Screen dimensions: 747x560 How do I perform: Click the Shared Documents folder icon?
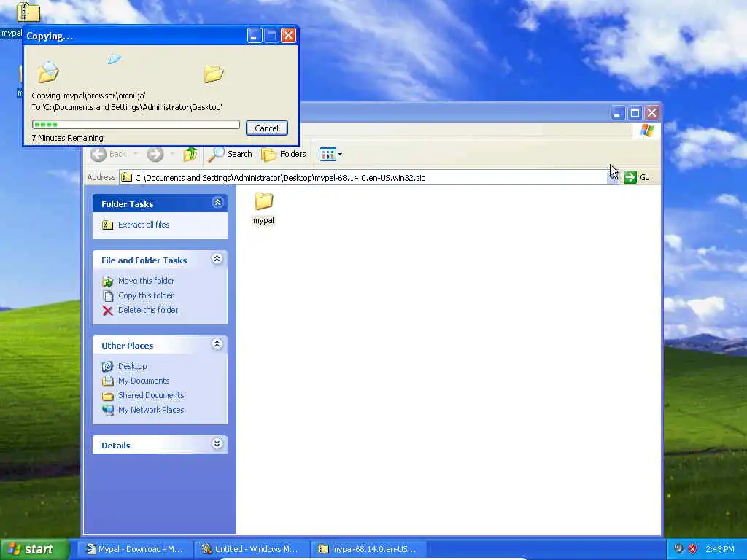pyautogui.click(x=108, y=396)
